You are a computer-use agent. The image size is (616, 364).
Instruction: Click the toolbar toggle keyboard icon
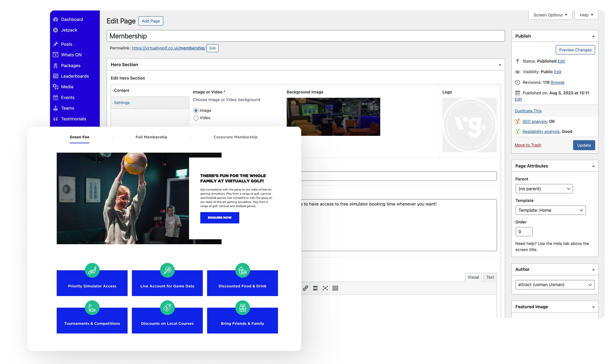[x=335, y=288]
